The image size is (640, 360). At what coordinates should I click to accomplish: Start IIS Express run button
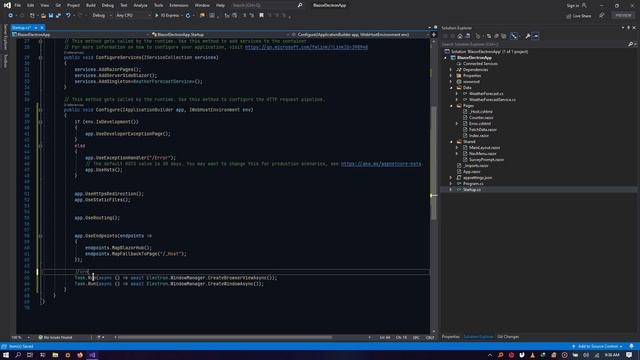(167, 16)
